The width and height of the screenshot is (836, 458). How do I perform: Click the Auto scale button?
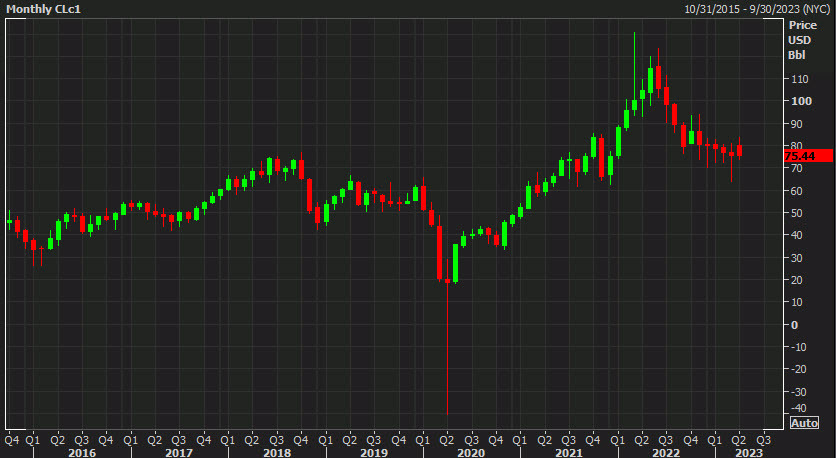click(804, 423)
